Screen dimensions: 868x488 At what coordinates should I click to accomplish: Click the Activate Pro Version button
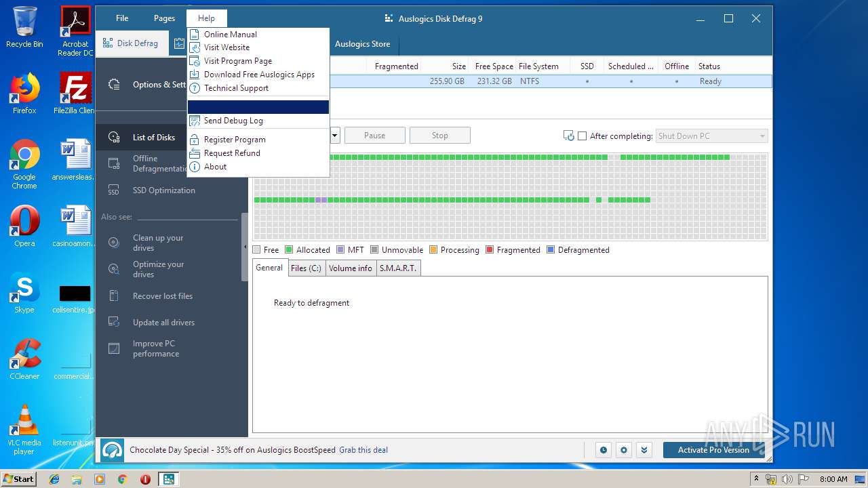click(x=713, y=450)
